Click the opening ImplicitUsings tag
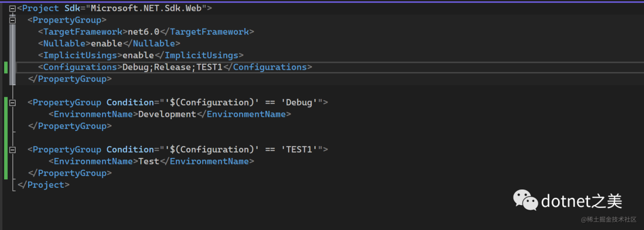Image resolution: width=644 pixels, height=230 pixels. click(x=80, y=55)
